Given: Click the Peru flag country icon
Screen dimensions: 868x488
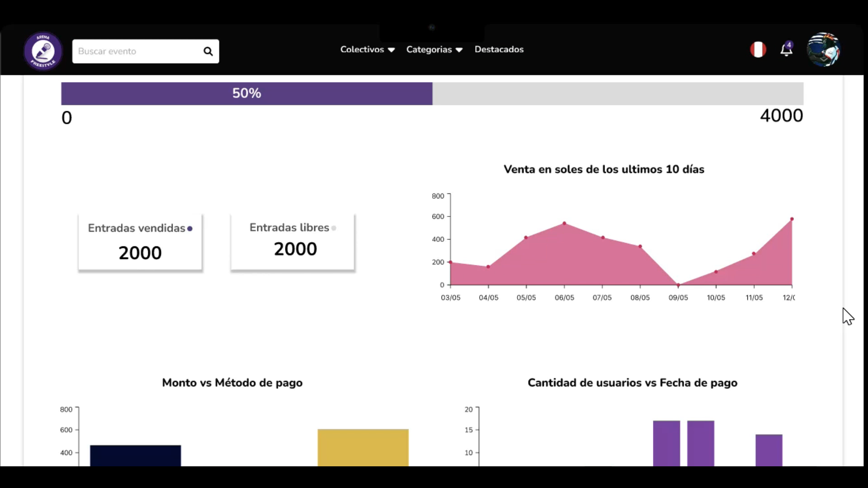Looking at the screenshot, I should (758, 49).
